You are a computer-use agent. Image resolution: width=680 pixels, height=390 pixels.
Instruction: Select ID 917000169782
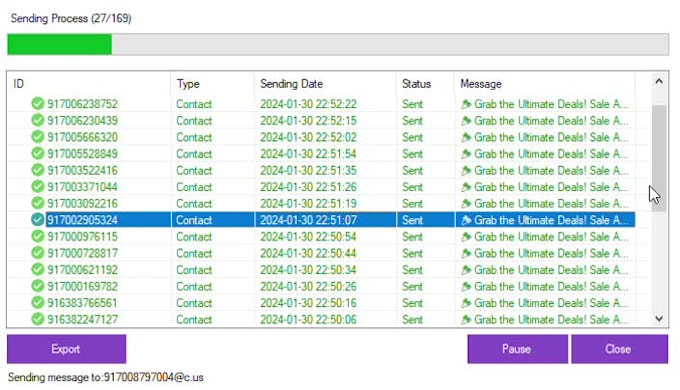point(82,286)
